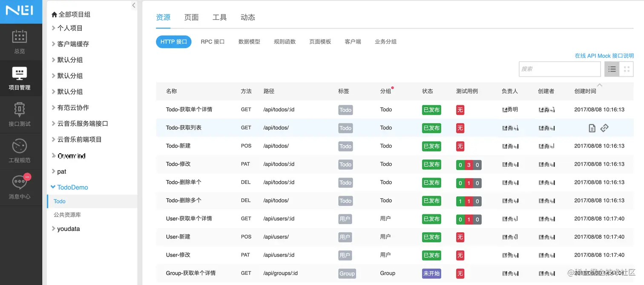Collapse the project sidebar panel arrow
The width and height of the screenshot is (644, 285).
click(134, 6)
